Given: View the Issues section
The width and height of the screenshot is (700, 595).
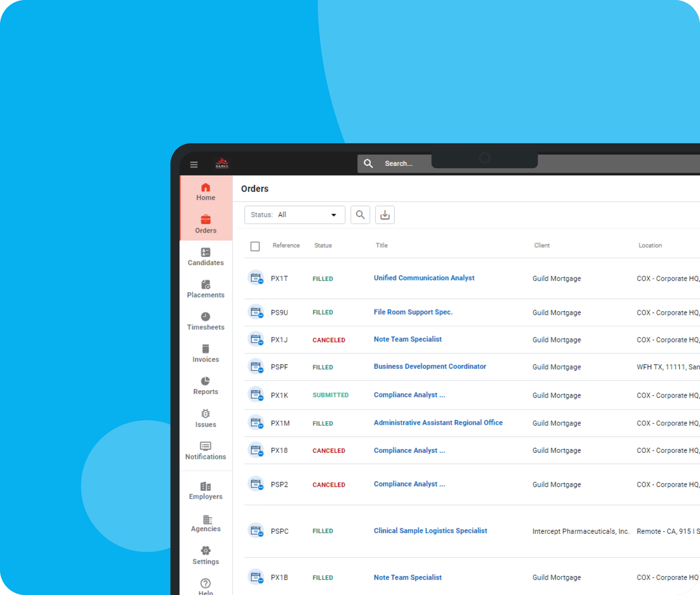Looking at the screenshot, I should click(205, 419).
